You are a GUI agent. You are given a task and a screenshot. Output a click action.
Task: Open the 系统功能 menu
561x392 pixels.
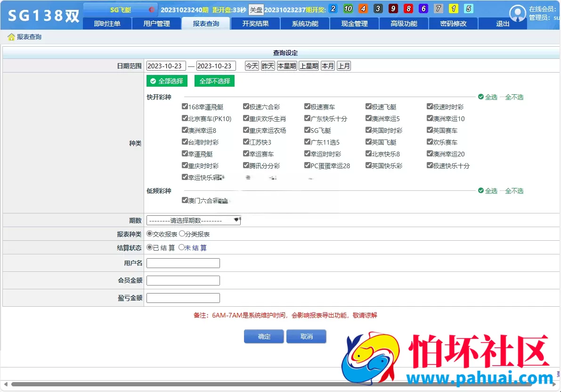(x=305, y=24)
